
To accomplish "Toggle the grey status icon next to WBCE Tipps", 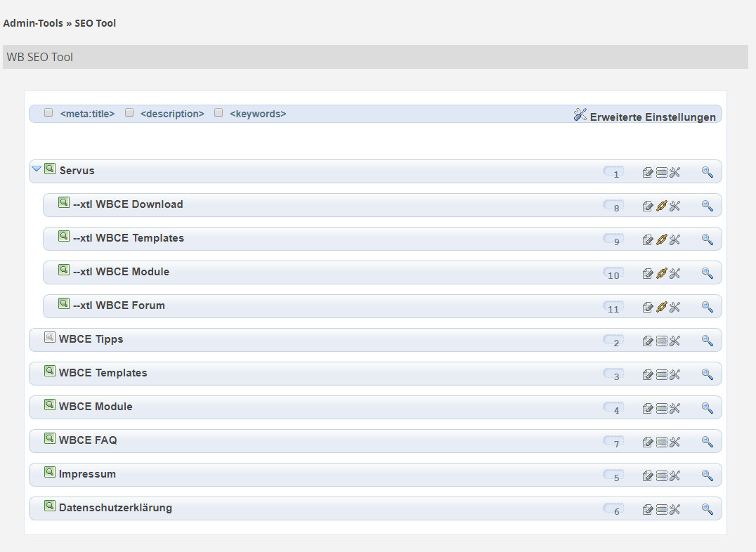I will 50,338.
